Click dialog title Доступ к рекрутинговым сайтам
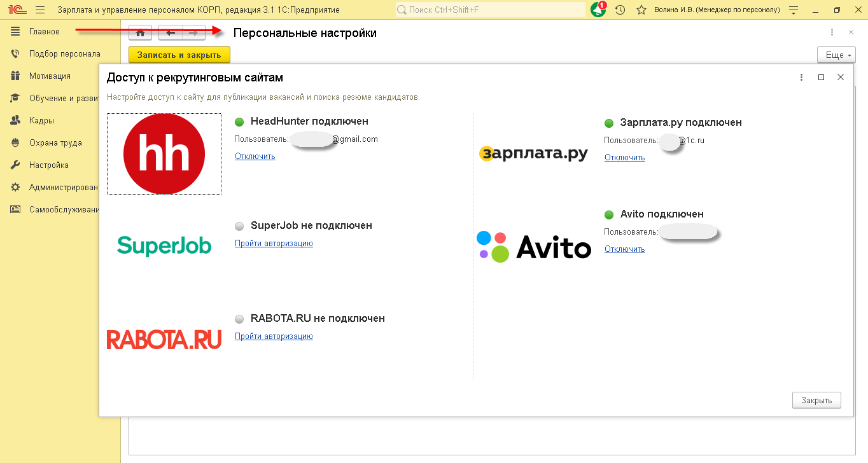 (x=195, y=78)
